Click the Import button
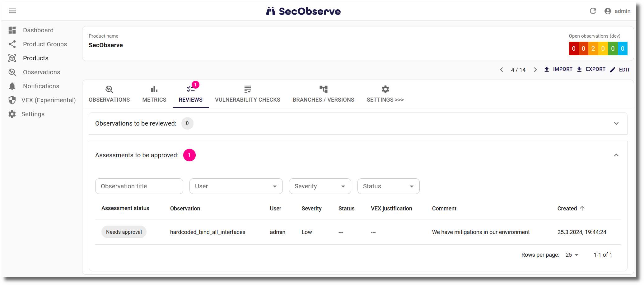644x285 pixels. point(558,69)
